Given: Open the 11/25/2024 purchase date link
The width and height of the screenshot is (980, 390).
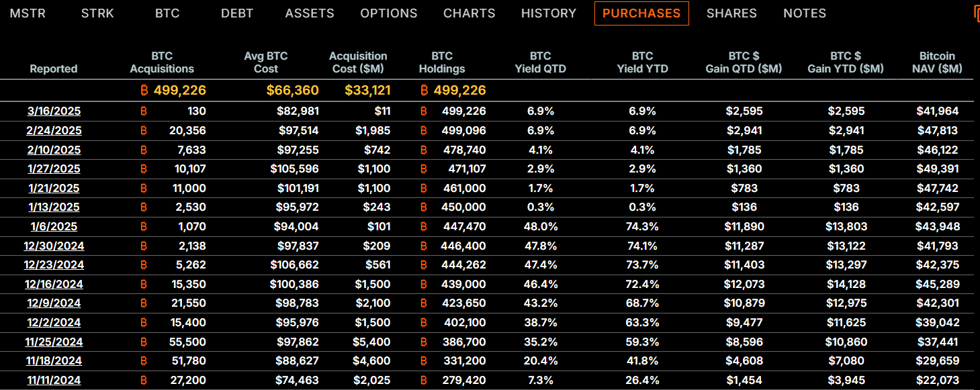Looking at the screenshot, I should [x=54, y=342].
